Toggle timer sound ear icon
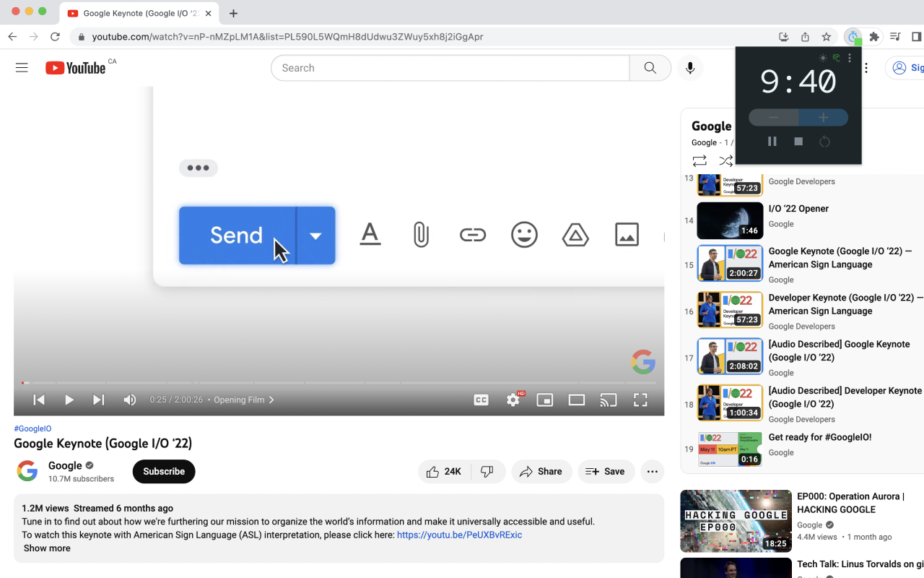 coord(837,58)
